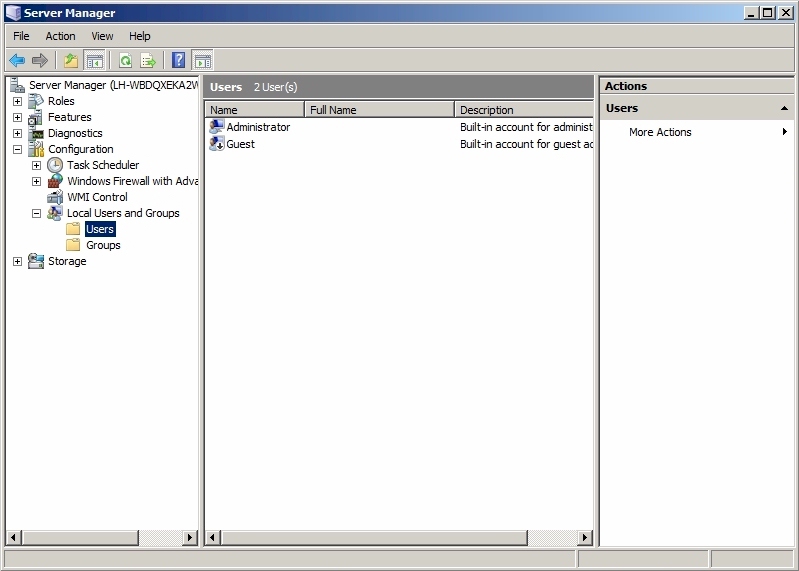
Task: Open the File menu
Action: tap(21, 36)
